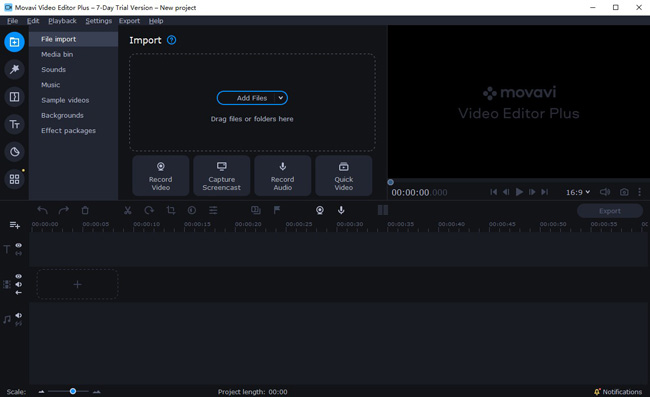Click the Capture Screencast button

(222, 176)
